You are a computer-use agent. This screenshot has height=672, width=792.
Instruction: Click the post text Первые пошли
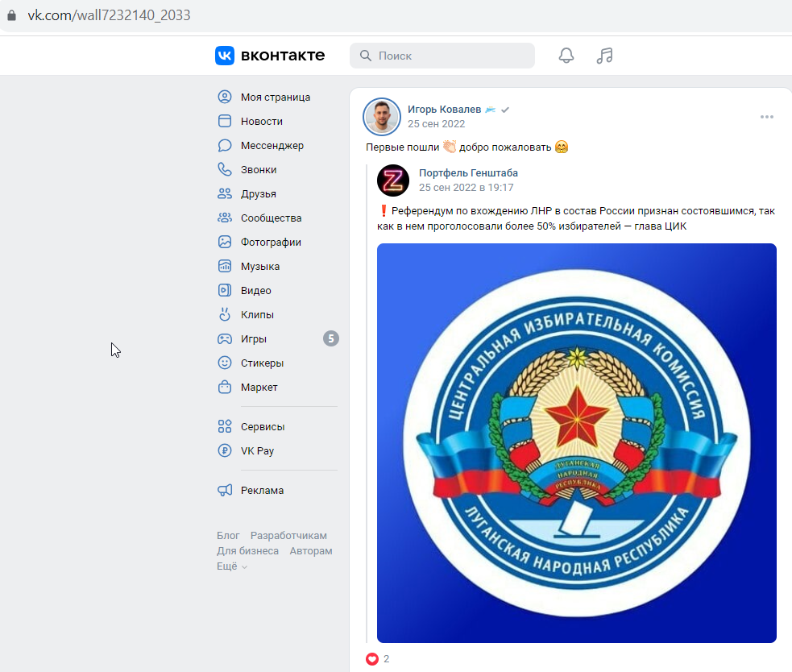(403, 147)
